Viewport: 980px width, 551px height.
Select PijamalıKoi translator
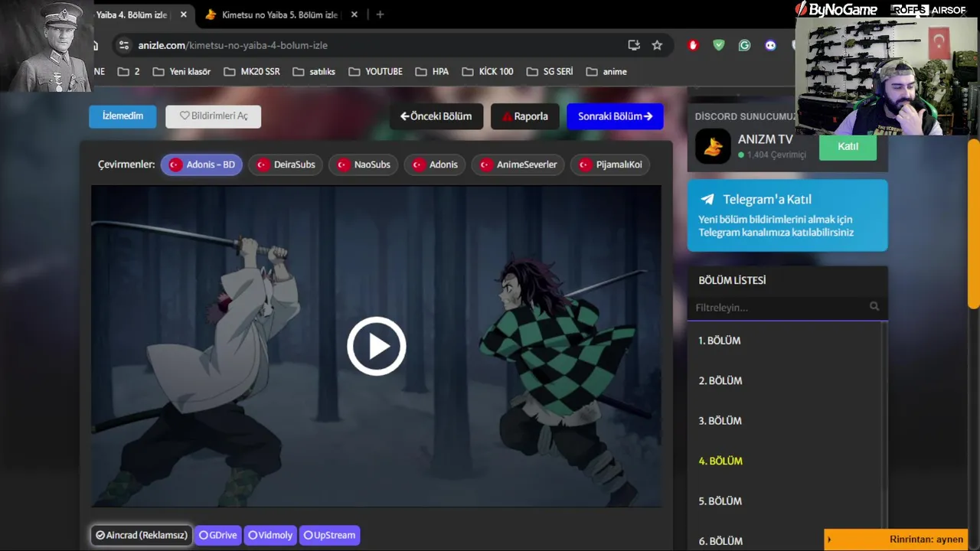coord(610,165)
